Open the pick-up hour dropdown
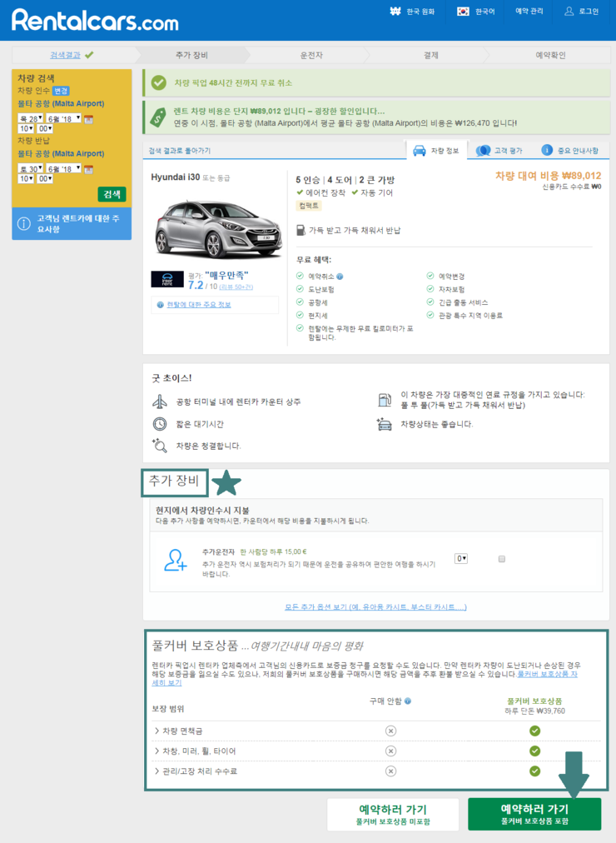 pyautogui.click(x=26, y=128)
